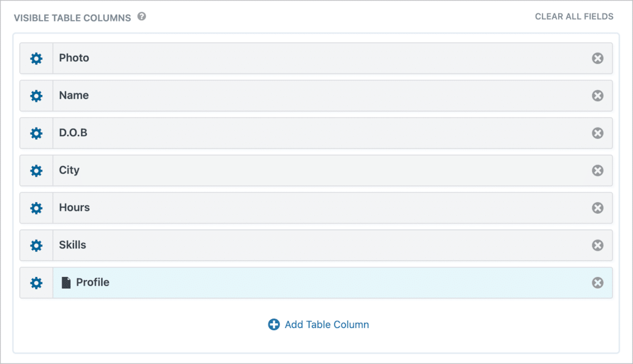Remove the Skills column
Screen dimensions: 633x364
coord(597,246)
